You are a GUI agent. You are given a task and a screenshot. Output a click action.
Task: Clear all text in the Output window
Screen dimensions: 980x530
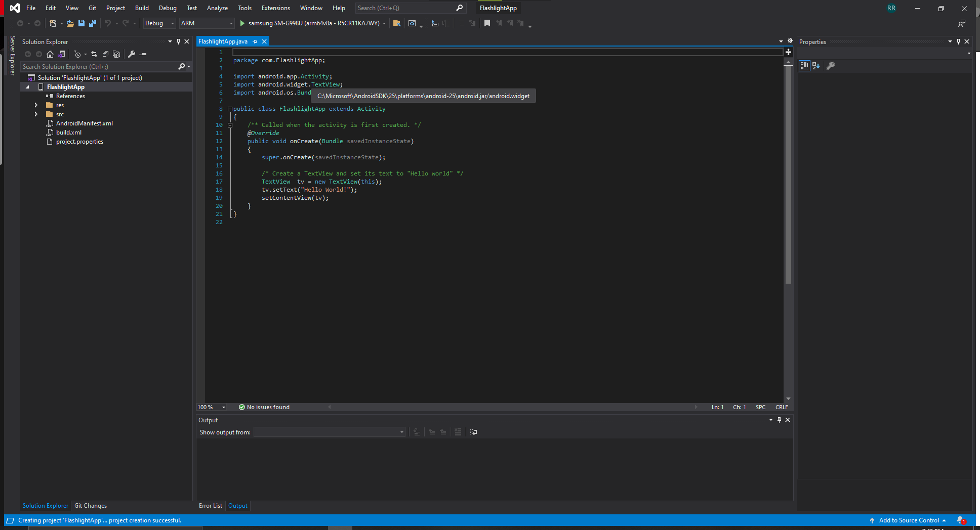point(458,432)
